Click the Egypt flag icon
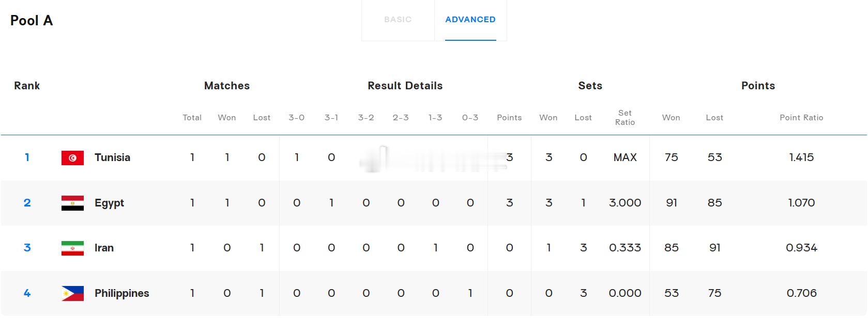Viewport: 868px width, 318px height. tap(72, 203)
